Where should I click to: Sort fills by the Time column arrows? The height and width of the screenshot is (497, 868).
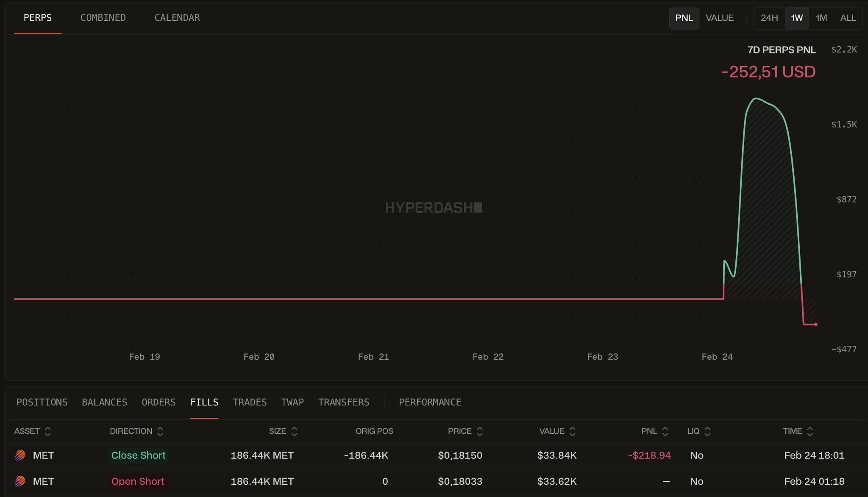pos(810,431)
